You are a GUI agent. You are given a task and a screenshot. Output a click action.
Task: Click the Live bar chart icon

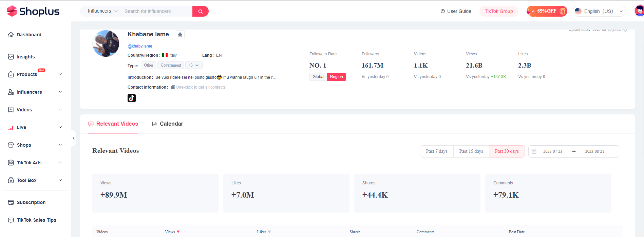click(x=11, y=128)
